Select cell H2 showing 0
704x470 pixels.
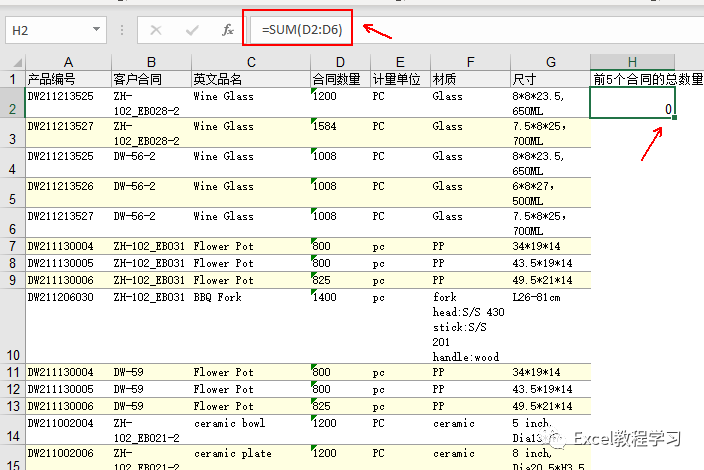pyautogui.click(x=632, y=103)
